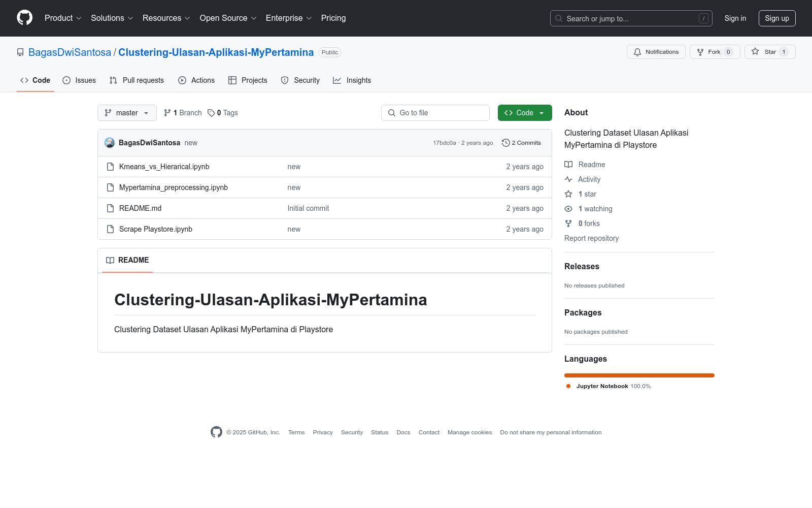
Task: Open the BagasDwiSantosa owner link
Action: point(70,52)
